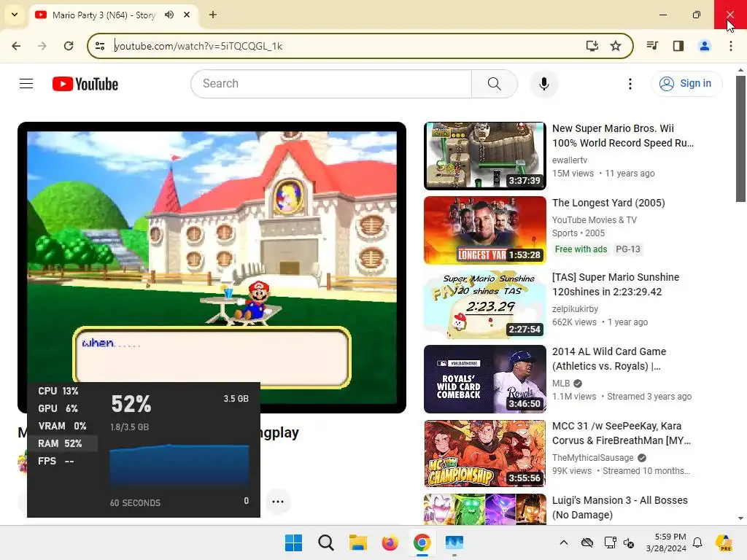This screenshot has width=747, height=560.
Task: Open YouTube settings three-dot menu
Action: 630,84
